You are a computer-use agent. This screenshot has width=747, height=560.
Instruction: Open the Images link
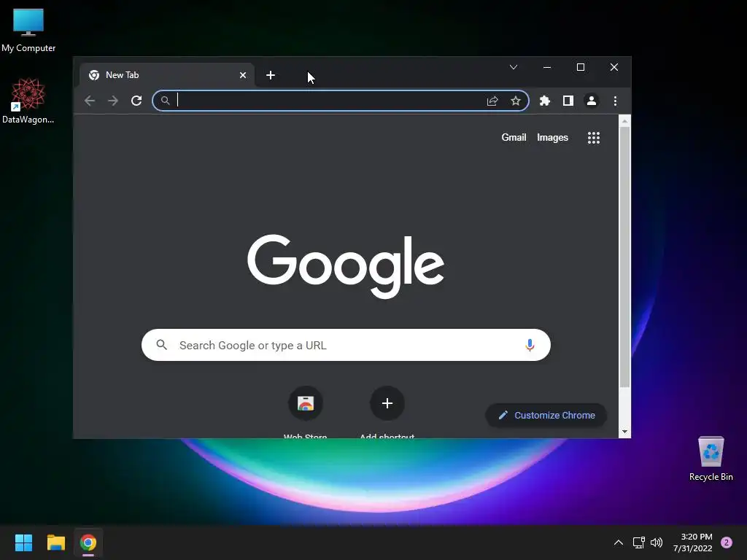552,137
